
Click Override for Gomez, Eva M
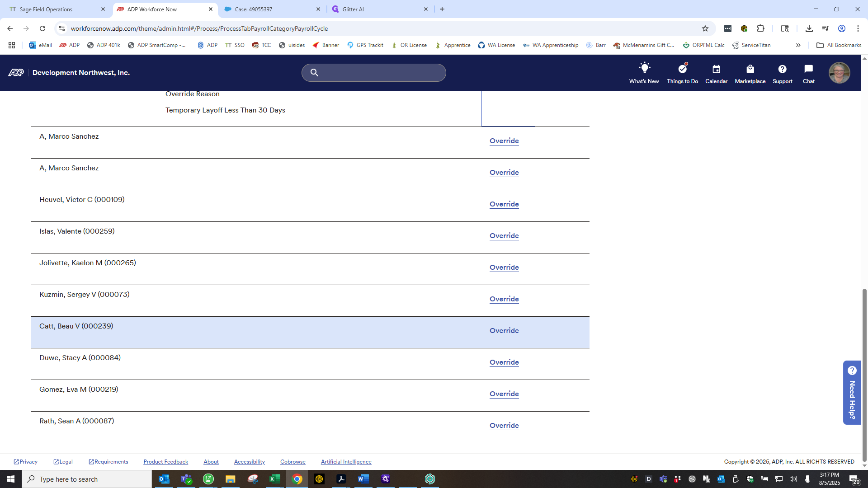click(504, 394)
